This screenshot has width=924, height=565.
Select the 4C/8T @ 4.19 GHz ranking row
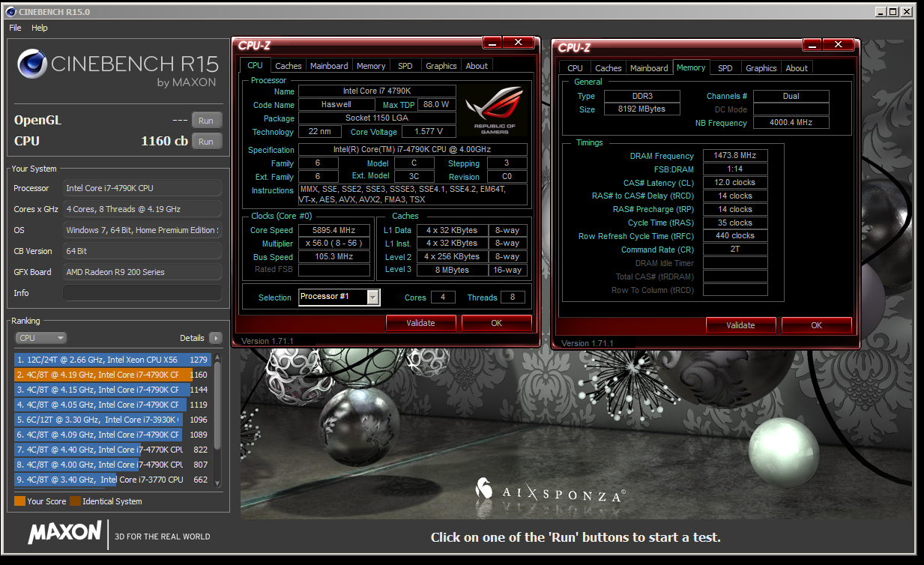tap(112, 375)
